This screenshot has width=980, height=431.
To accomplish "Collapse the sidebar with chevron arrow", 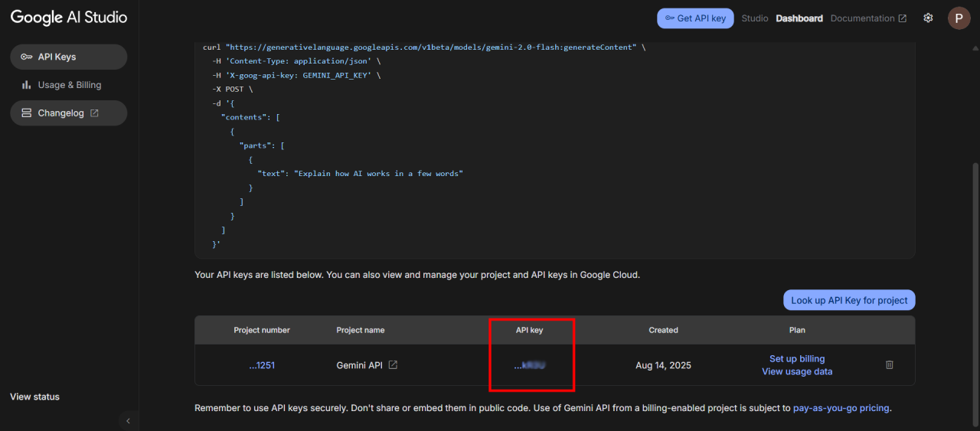I will coord(128,420).
